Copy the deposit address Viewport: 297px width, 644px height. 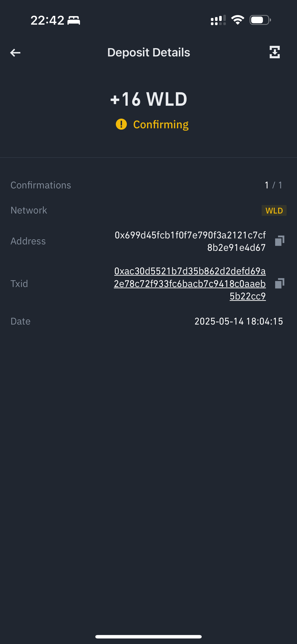pos(280,241)
